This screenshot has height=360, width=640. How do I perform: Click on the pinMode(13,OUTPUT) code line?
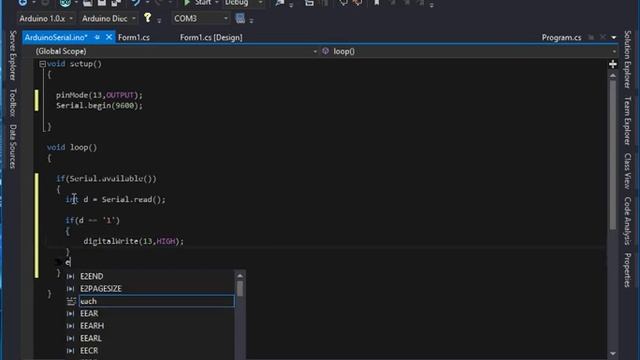coord(99,95)
